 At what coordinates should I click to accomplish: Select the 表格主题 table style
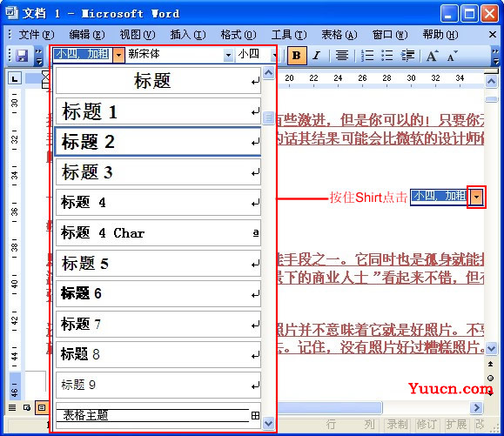point(158,415)
